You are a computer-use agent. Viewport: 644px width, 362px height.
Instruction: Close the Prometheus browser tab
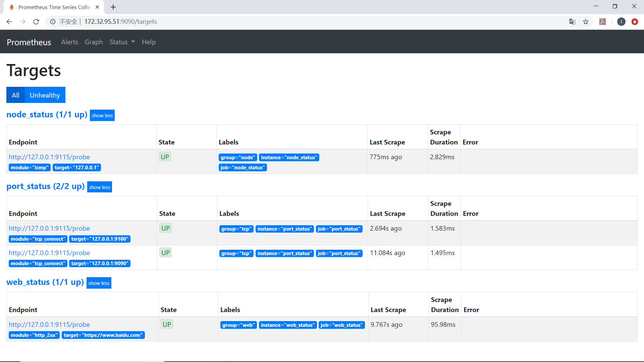pos(97,7)
